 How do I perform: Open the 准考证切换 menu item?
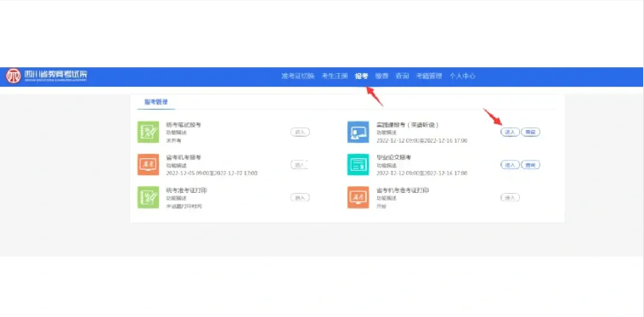(x=297, y=76)
